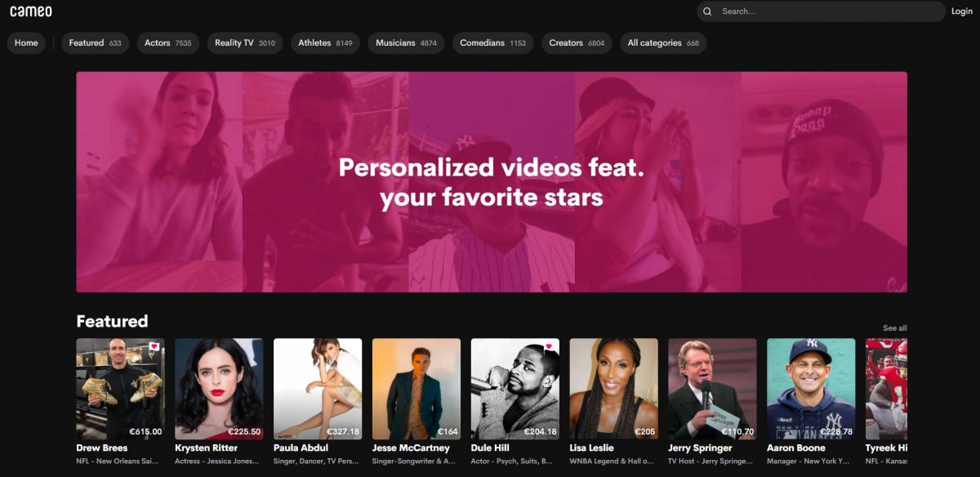Select the Actors category
The width and height of the screenshot is (980, 477).
pos(167,43)
